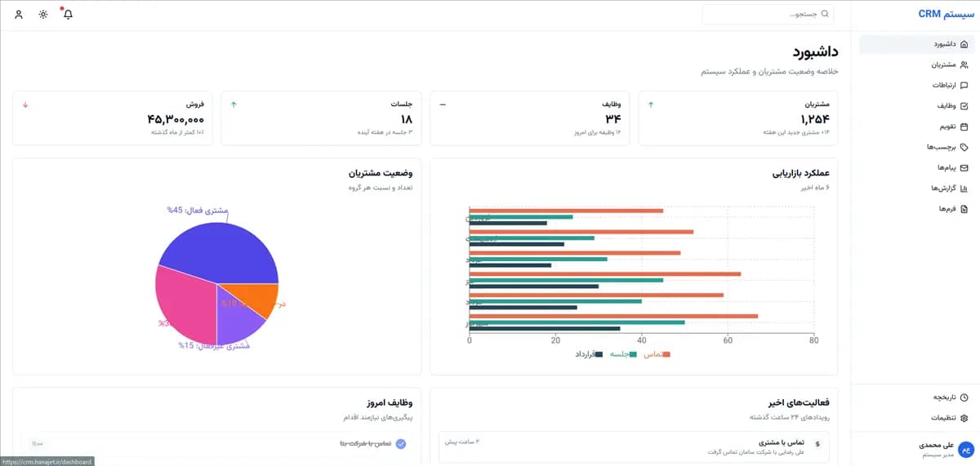Select the مشتریان 1,254 stat card
The image size is (980, 466).
740,118
